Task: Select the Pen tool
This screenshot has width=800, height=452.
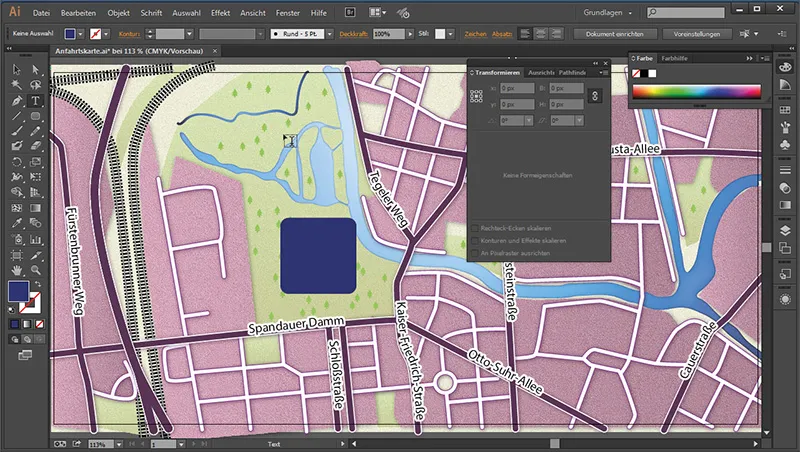Action: [x=17, y=101]
